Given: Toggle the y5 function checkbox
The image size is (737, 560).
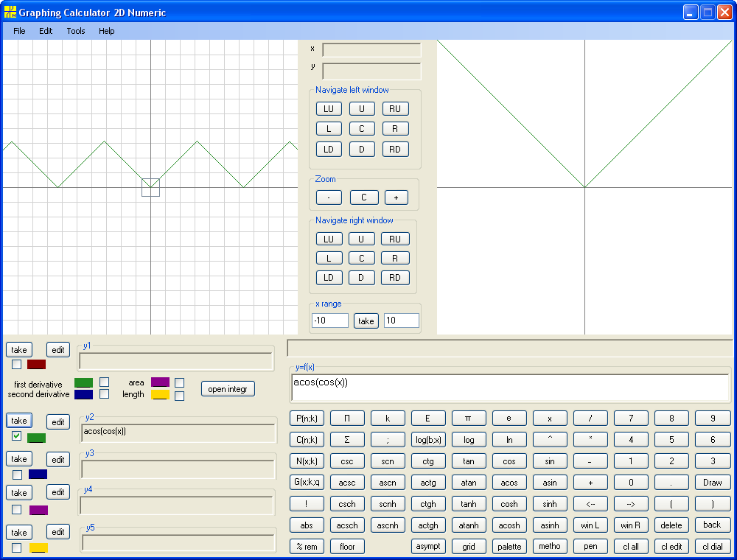Looking at the screenshot, I should pos(16,547).
